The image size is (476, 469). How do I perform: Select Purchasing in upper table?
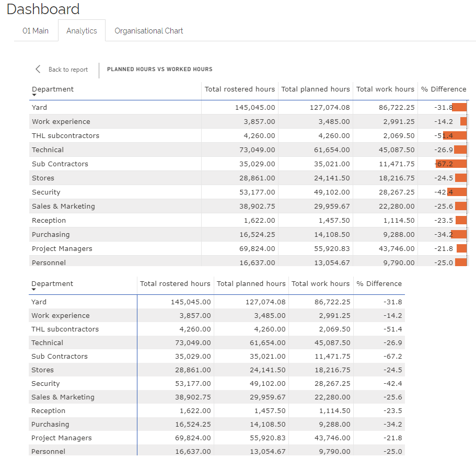click(x=51, y=234)
